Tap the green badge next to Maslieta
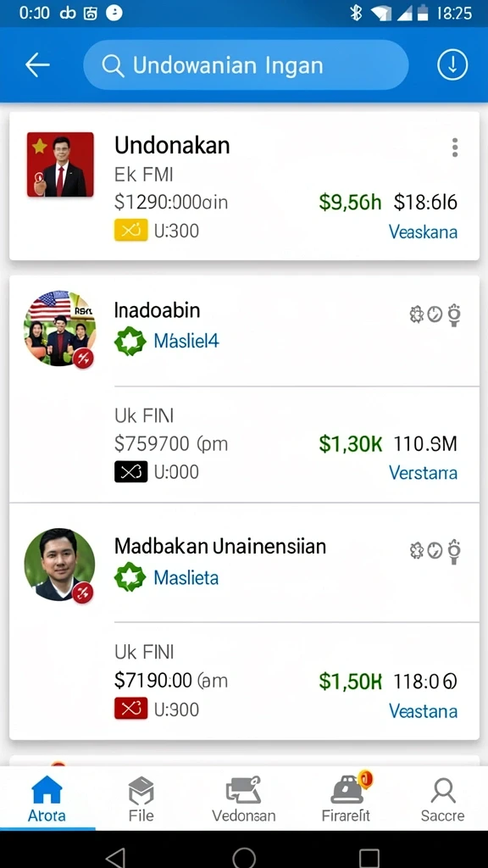The height and width of the screenshot is (868, 488). coord(130,578)
